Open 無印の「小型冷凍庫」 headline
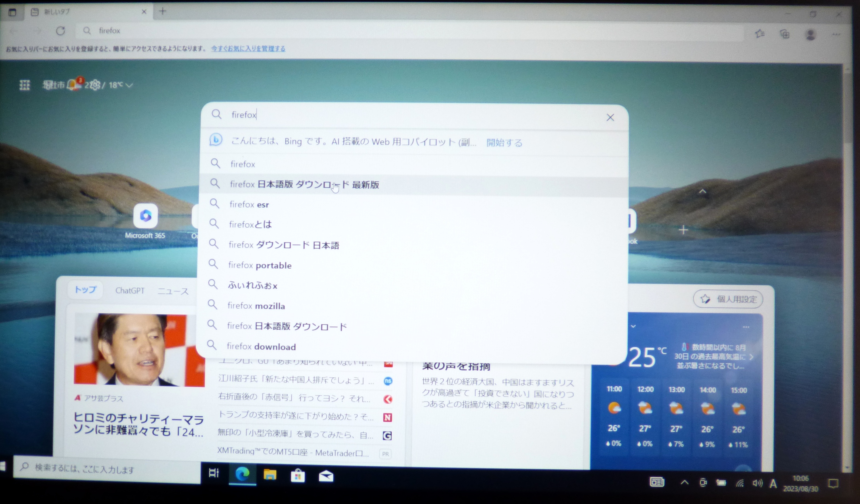860x504 pixels. [296, 434]
